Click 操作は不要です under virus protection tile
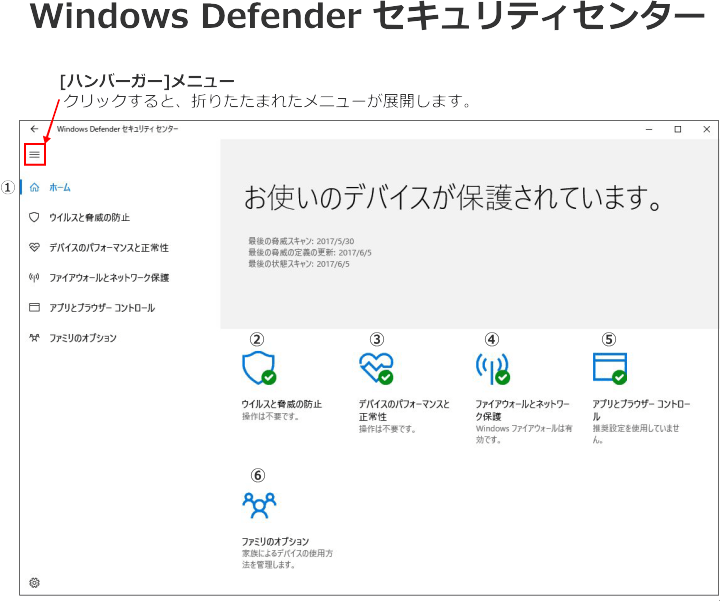This screenshot has width=720, height=601. click(x=271, y=416)
